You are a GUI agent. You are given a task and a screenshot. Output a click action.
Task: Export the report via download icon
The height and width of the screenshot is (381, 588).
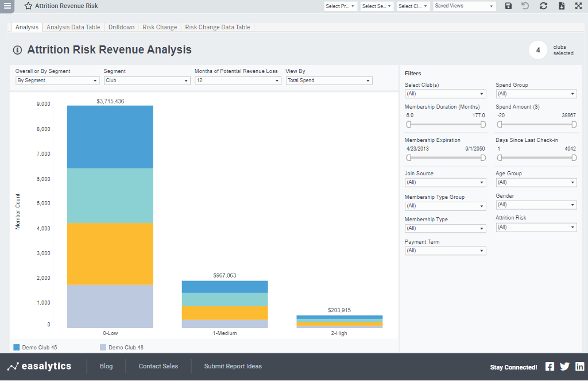(561, 6)
